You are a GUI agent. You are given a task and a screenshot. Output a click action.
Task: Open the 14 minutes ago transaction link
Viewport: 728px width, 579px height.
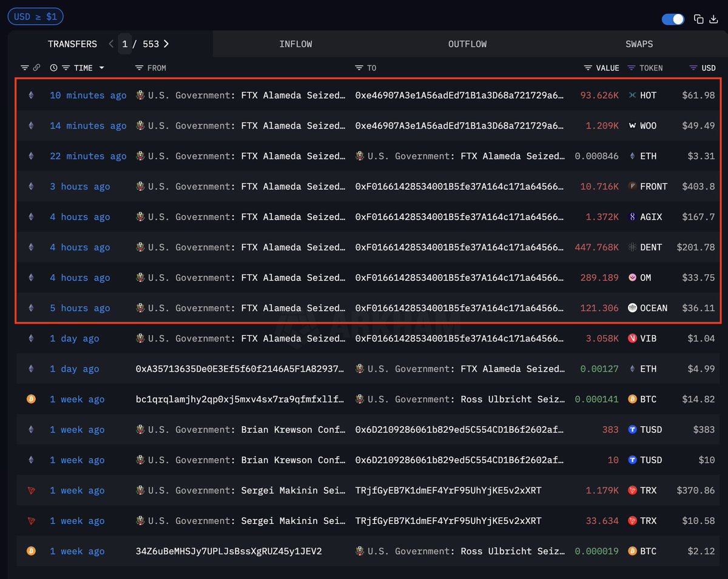tap(88, 126)
